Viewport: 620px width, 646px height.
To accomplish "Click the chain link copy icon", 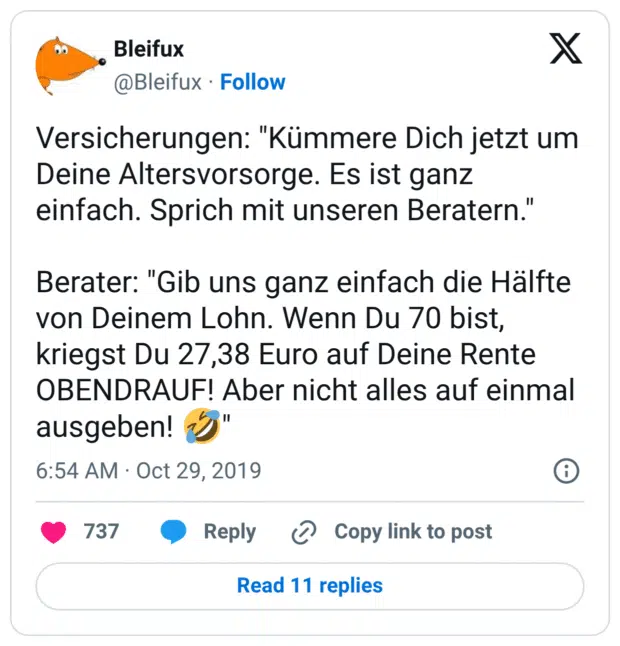I will click(x=303, y=533).
